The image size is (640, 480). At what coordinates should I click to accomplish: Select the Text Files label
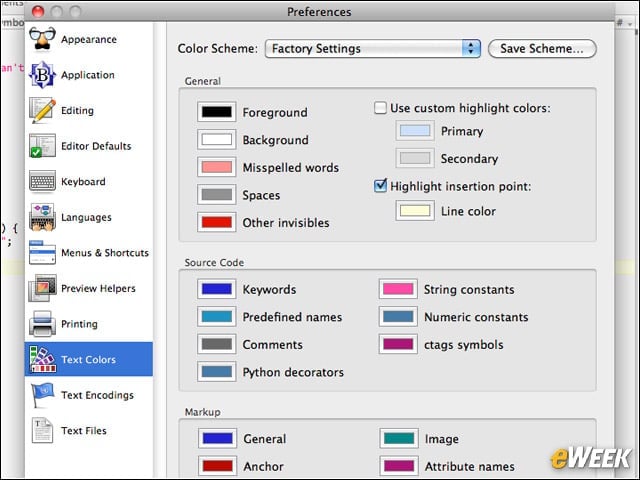84,430
